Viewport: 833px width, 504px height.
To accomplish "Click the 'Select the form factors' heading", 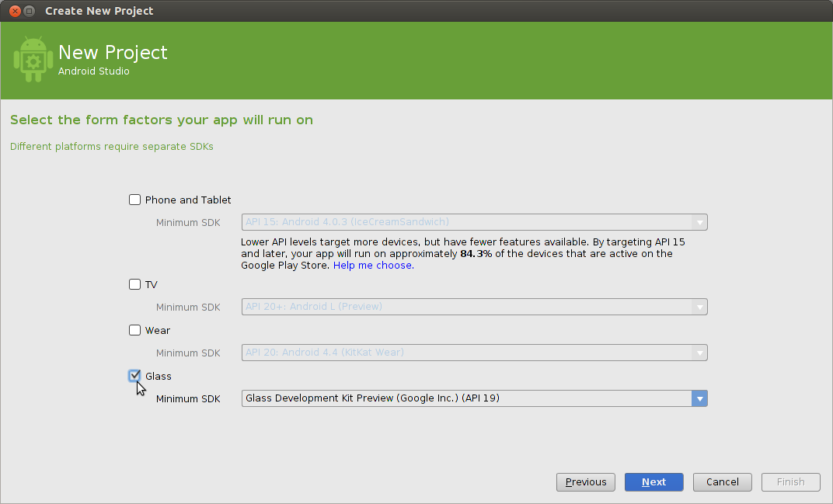I will pos(162,120).
